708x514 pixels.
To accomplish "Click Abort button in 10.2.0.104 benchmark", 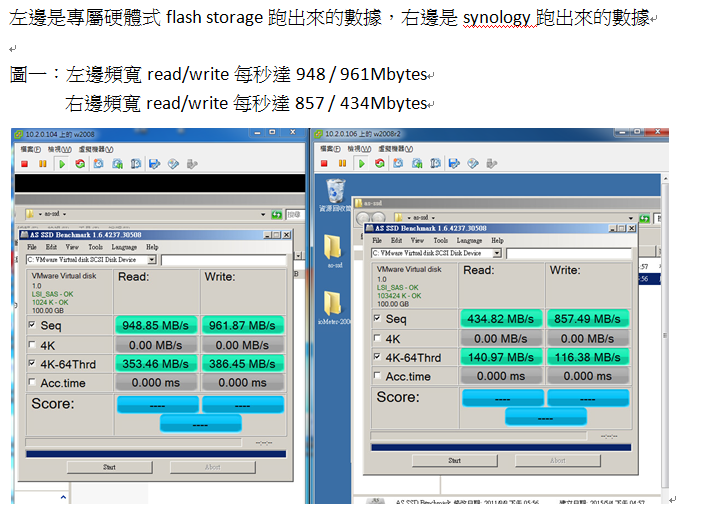I will [212, 467].
